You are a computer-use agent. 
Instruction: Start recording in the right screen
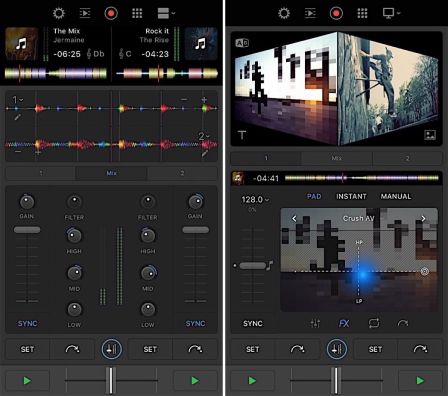[336, 13]
